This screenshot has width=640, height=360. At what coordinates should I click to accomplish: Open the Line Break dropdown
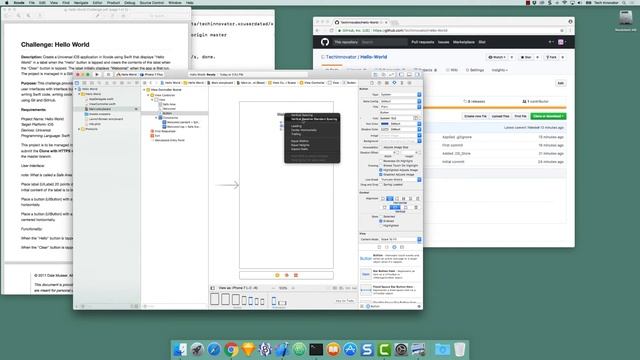[400, 180]
